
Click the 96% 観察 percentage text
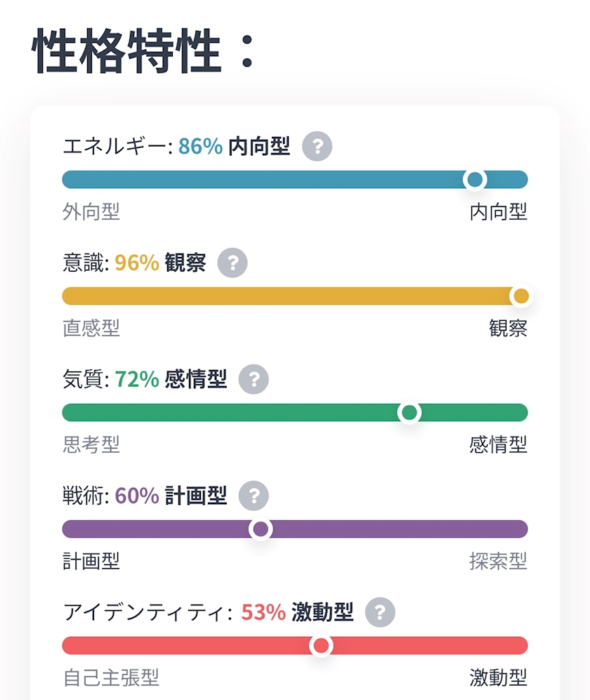click(x=137, y=263)
